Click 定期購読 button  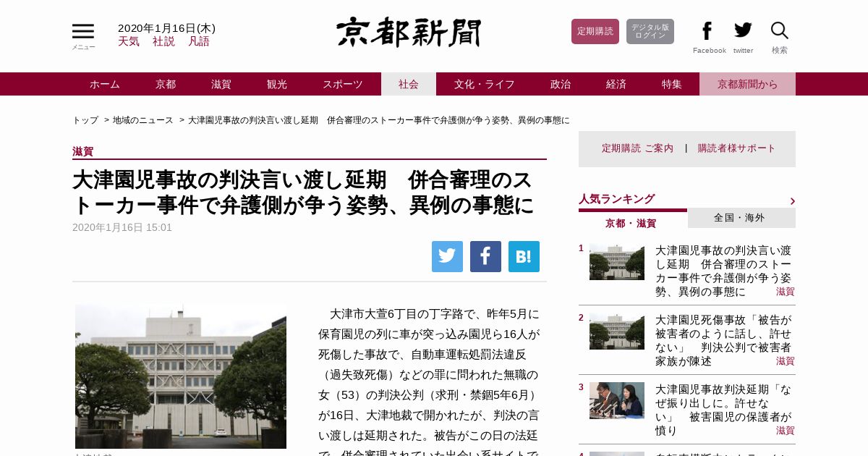[x=595, y=31]
